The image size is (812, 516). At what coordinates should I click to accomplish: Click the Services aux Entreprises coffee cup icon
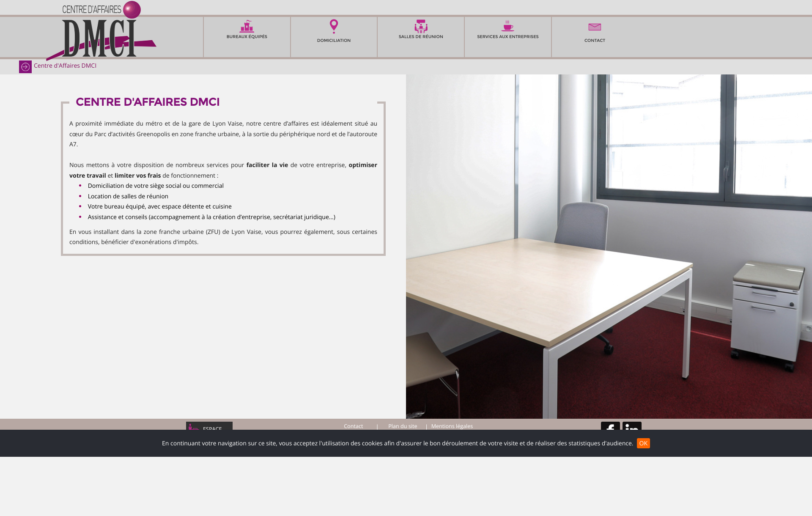pyautogui.click(x=507, y=26)
